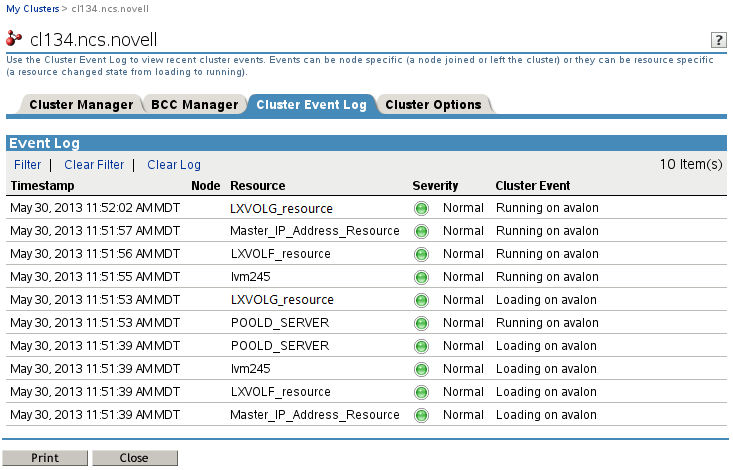Click green status icon for lvm245 running row

click(x=421, y=277)
